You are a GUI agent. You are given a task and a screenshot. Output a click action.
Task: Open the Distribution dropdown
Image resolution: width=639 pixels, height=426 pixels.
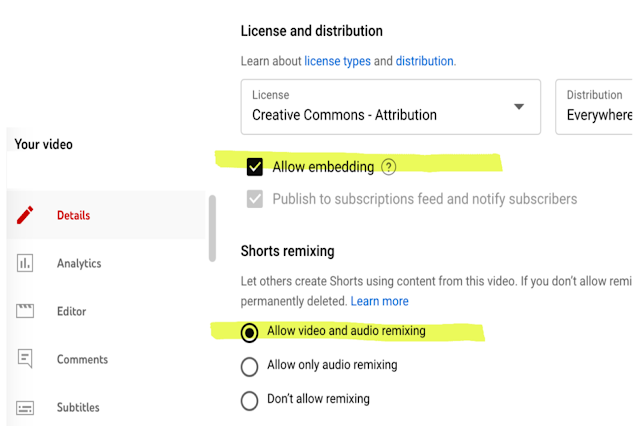click(x=598, y=107)
